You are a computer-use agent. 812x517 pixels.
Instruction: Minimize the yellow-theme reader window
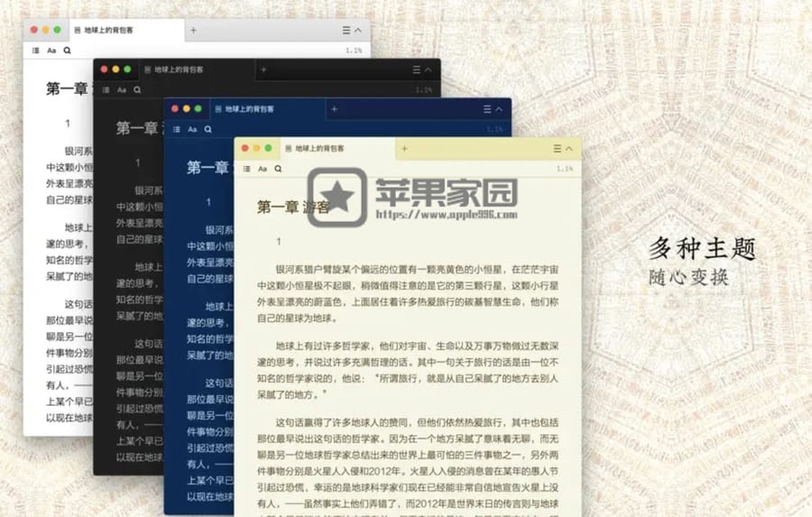click(x=256, y=148)
